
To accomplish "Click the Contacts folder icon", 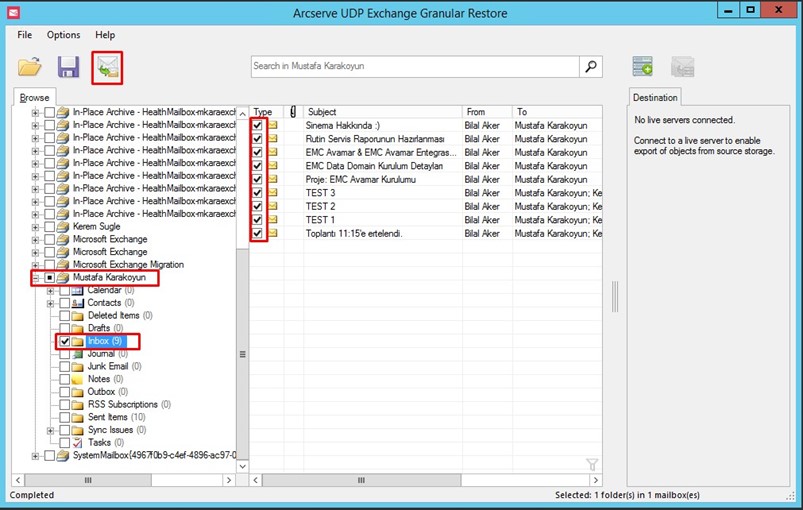I will (77, 303).
